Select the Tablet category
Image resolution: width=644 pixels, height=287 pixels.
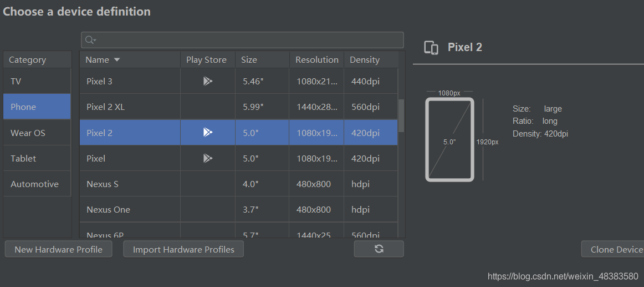37,158
